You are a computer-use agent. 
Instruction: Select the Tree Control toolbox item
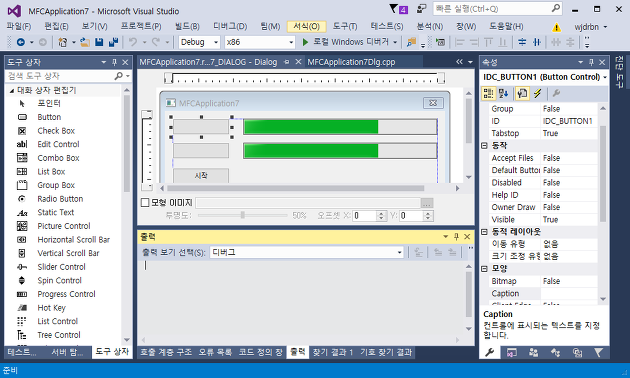click(59, 335)
